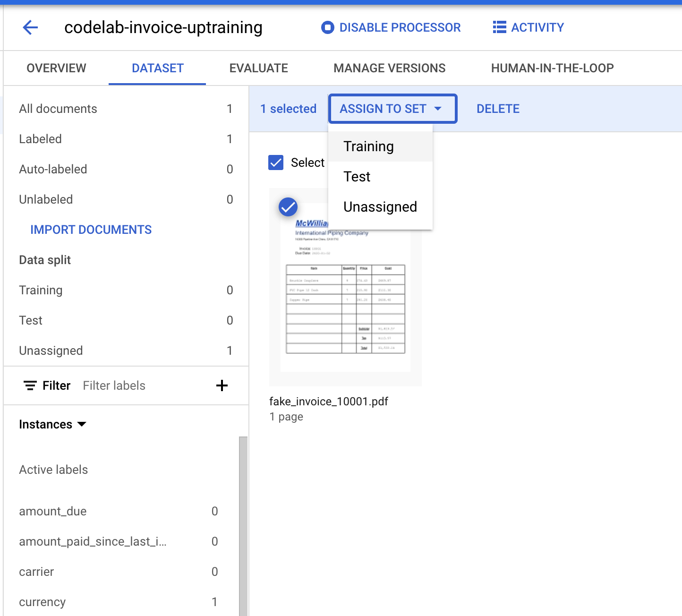682x616 pixels.
Task: Click the IMPORT DOCUMENTS link
Action: coord(91,230)
